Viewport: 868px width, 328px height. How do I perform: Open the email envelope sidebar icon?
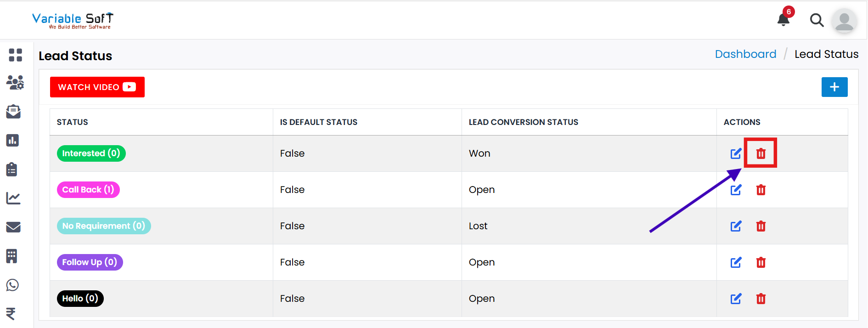point(13,227)
